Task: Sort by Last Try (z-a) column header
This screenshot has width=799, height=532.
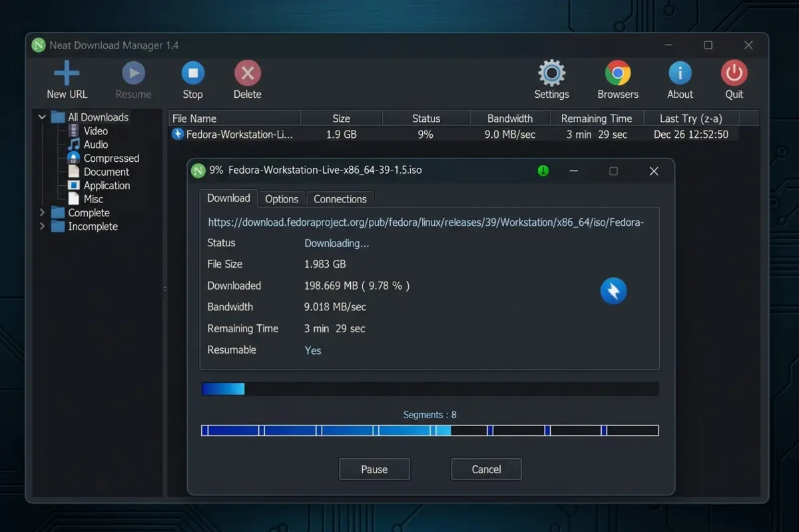Action: tap(690, 119)
